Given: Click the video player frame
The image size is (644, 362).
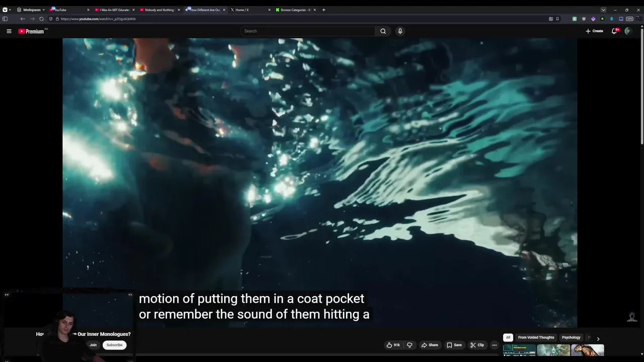Looking at the screenshot, I should [x=319, y=183].
